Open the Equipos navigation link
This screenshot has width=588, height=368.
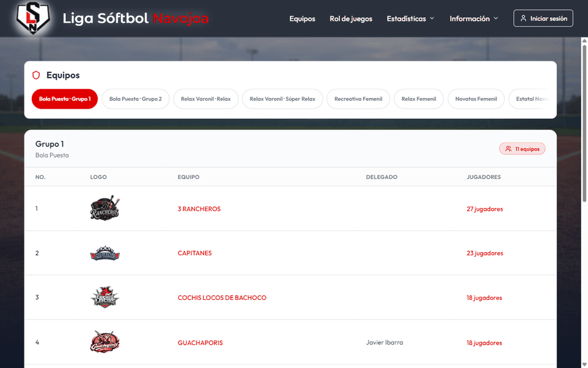click(x=302, y=18)
